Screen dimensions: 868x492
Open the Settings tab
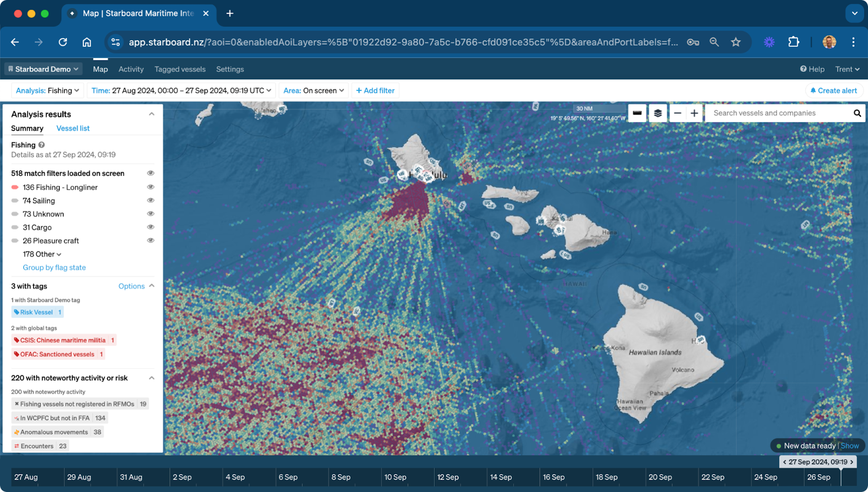(230, 69)
